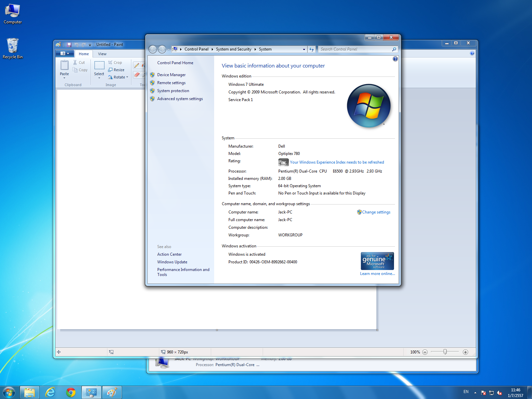Click the blue help icon in System window
The height and width of the screenshot is (399, 532).
(x=395, y=59)
